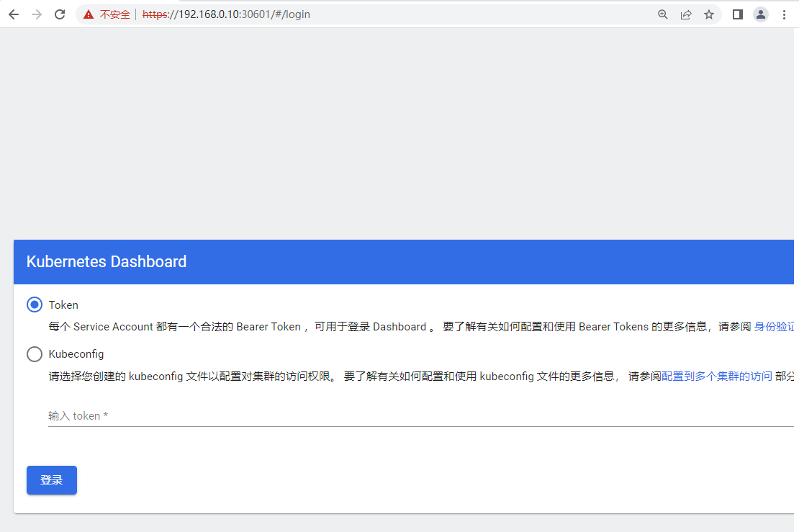Click the Kubernetes Dashboard header title
The height and width of the screenshot is (532, 799).
pos(107,261)
